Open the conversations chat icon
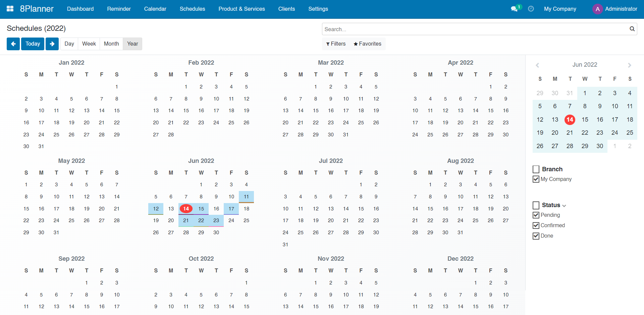Screen dimensions: 644x315 tap(514, 9)
